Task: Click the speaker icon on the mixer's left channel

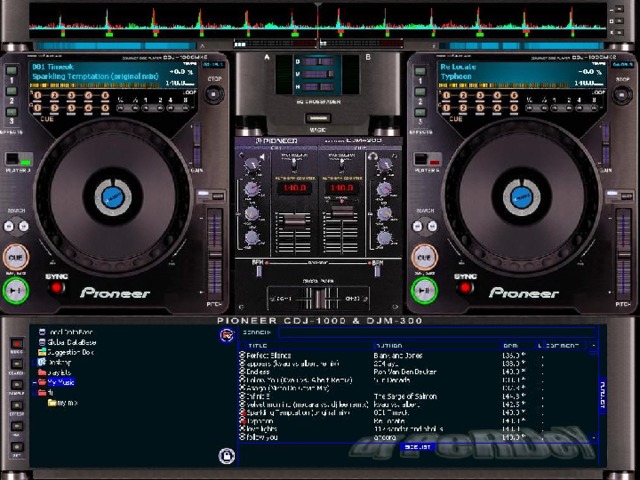Action: [262, 157]
